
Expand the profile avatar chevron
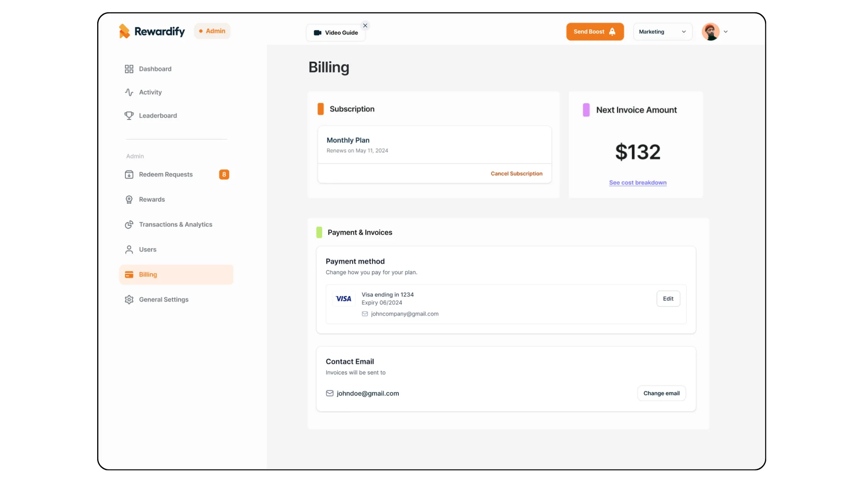coord(726,32)
